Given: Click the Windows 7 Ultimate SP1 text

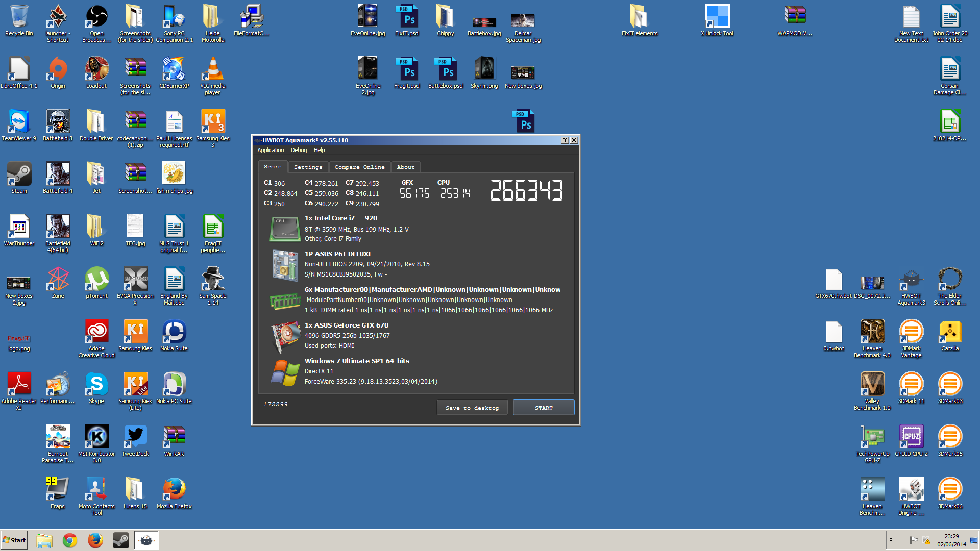Looking at the screenshot, I should pos(357,361).
